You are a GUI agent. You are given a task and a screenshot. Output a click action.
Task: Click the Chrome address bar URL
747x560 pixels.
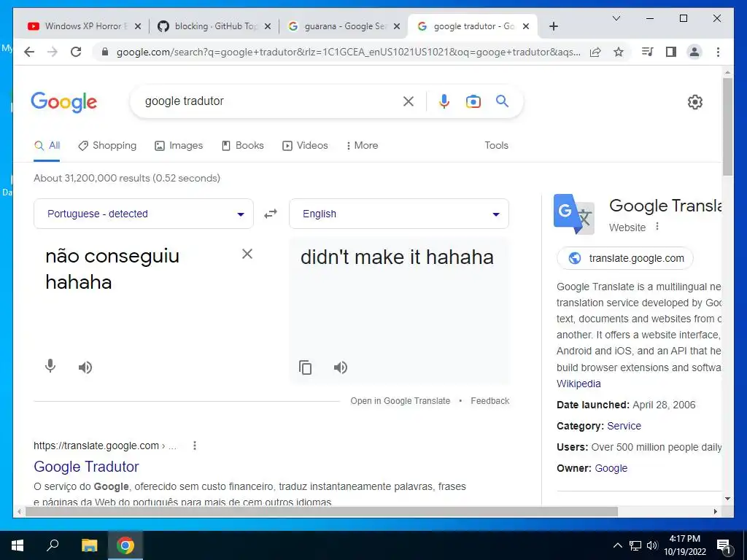coord(348,52)
